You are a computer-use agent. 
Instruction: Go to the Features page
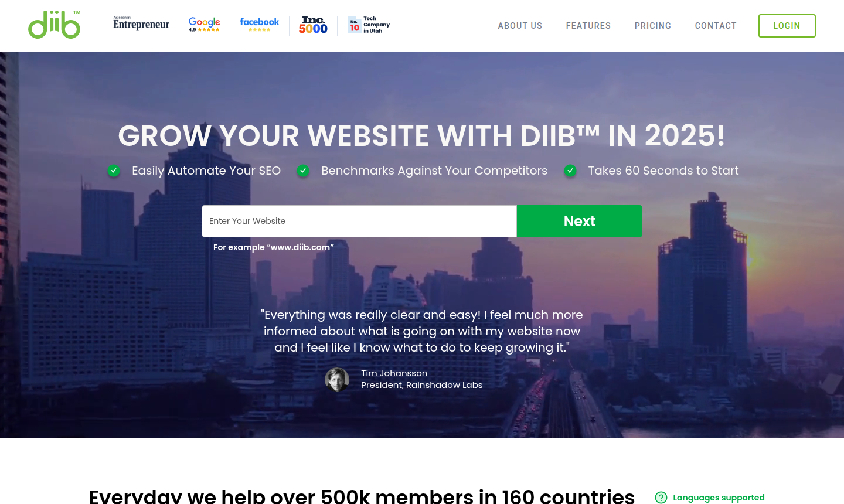tap(588, 26)
